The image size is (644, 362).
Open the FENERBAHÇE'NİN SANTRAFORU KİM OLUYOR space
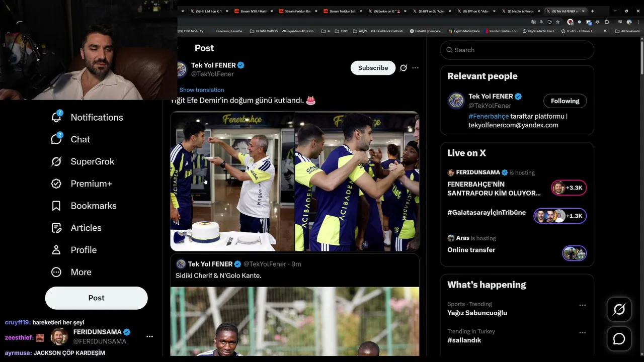point(494,189)
